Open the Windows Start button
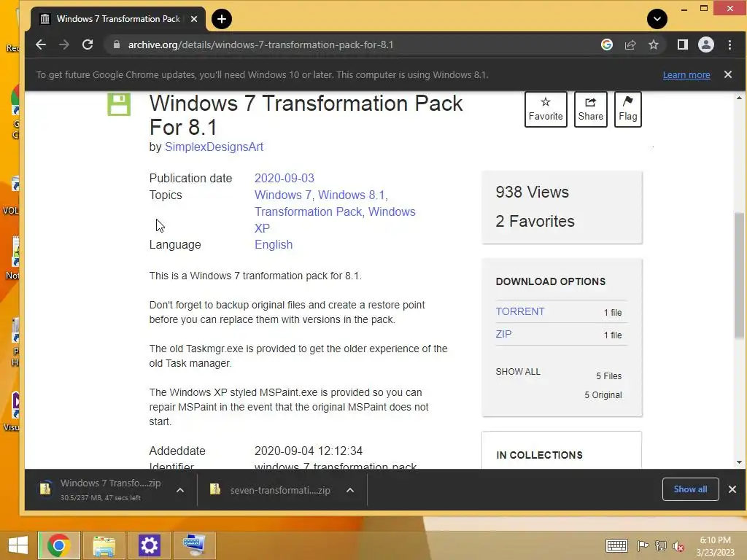The height and width of the screenshot is (560, 747). click(18, 545)
